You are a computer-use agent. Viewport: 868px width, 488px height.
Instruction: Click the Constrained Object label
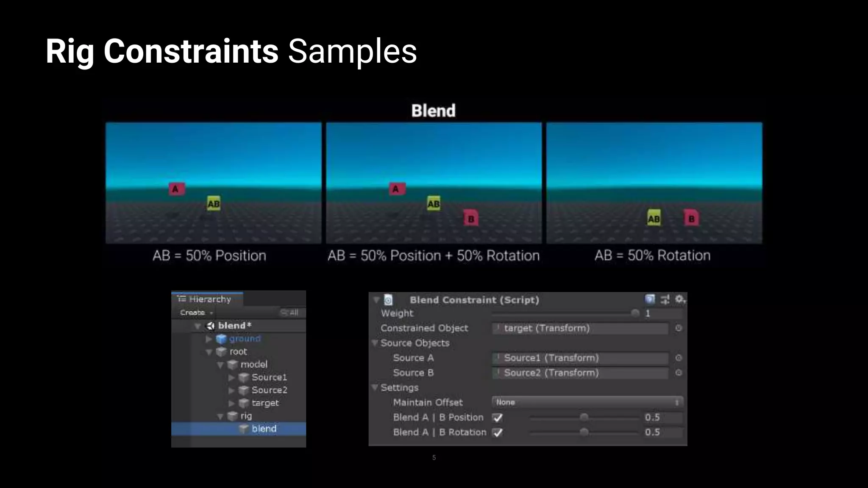424,328
